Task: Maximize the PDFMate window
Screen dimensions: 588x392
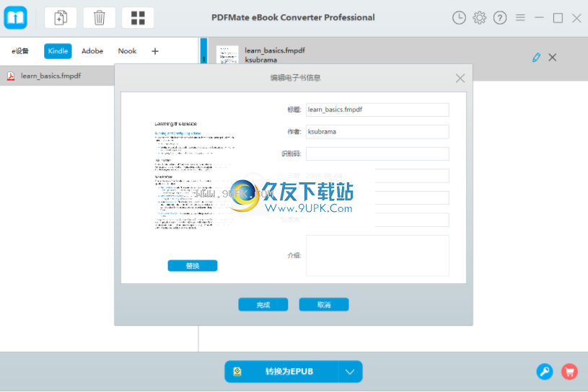Action: click(558, 17)
